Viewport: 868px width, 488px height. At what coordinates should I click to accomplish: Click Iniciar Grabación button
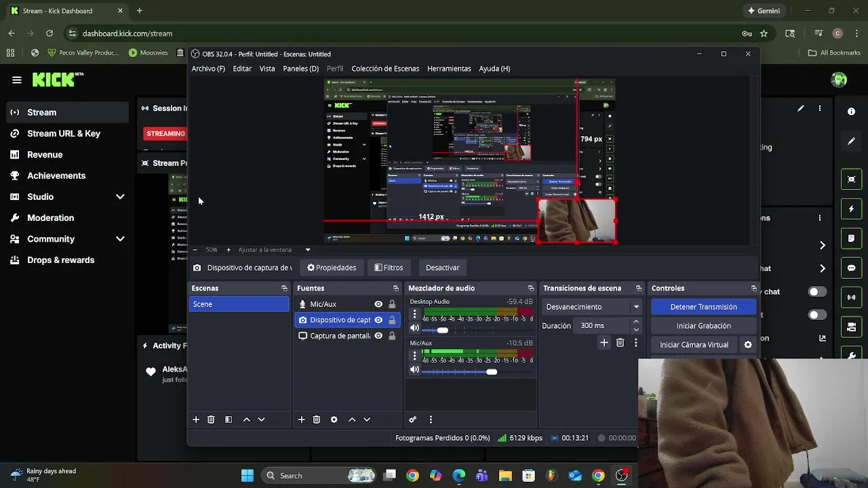pyautogui.click(x=703, y=326)
